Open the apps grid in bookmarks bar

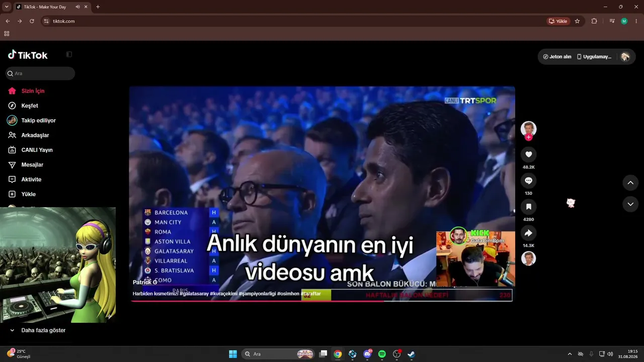tap(7, 34)
